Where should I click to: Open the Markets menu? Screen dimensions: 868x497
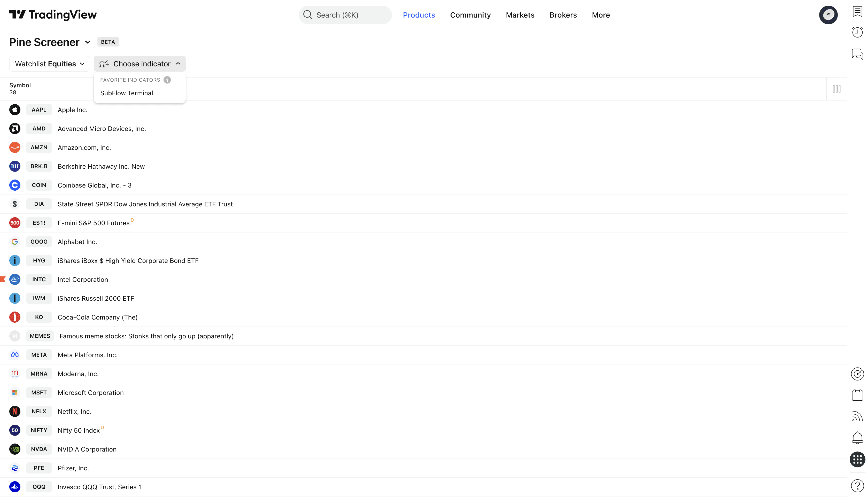(520, 15)
